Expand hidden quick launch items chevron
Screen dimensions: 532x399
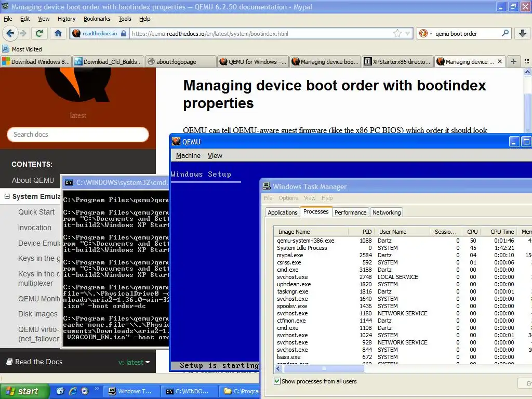click(x=97, y=389)
